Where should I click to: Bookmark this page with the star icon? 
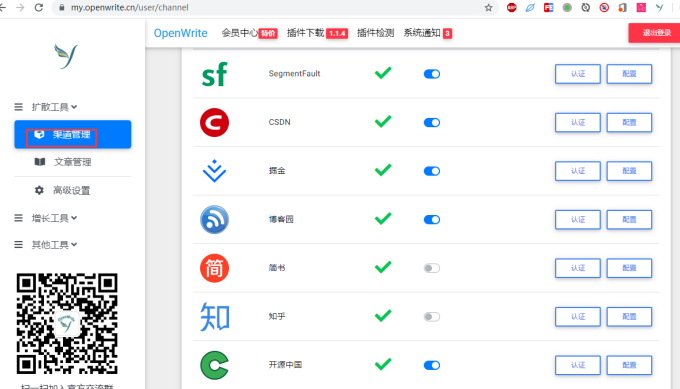coord(488,7)
